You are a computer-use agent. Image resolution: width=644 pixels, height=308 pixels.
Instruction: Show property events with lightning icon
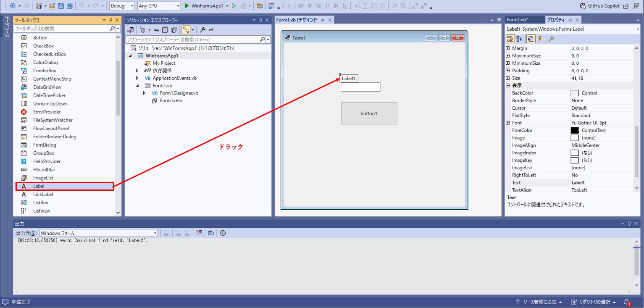(x=540, y=39)
